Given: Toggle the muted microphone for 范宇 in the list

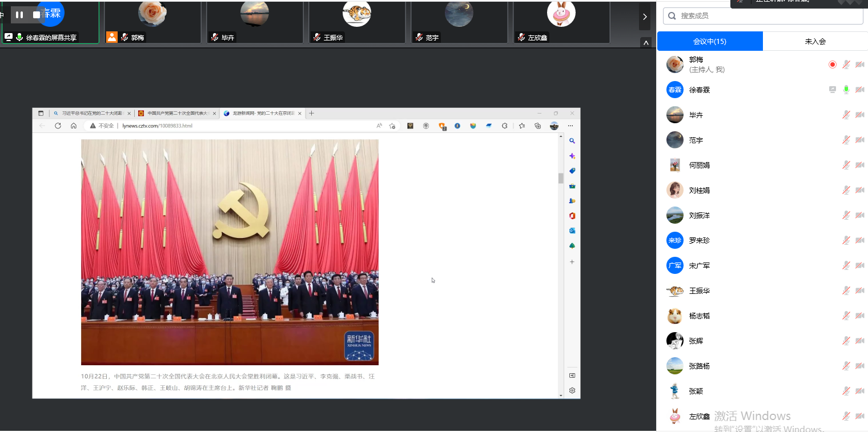Looking at the screenshot, I should [x=846, y=140].
